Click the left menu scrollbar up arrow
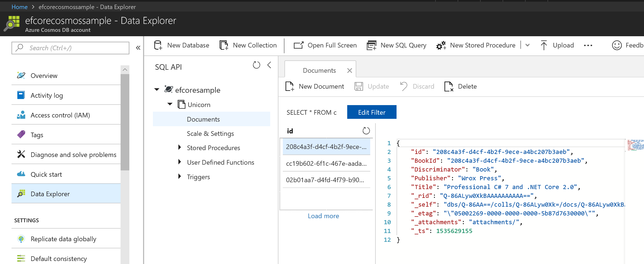The height and width of the screenshot is (264, 644). pos(125,70)
